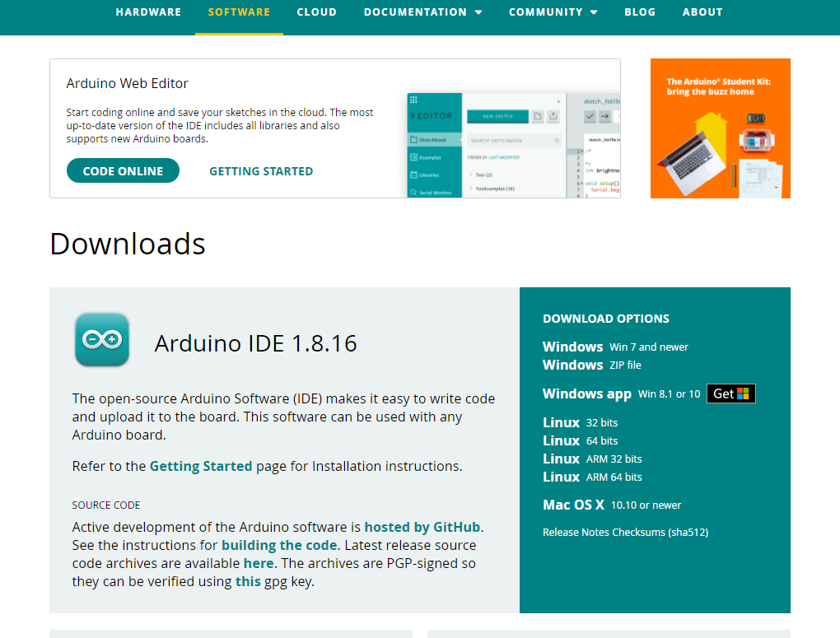This screenshot has height=638, width=840.
Task: Click the DOWNLOAD OPTIONS heading
Action: pyautogui.click(x=606, y=319)
